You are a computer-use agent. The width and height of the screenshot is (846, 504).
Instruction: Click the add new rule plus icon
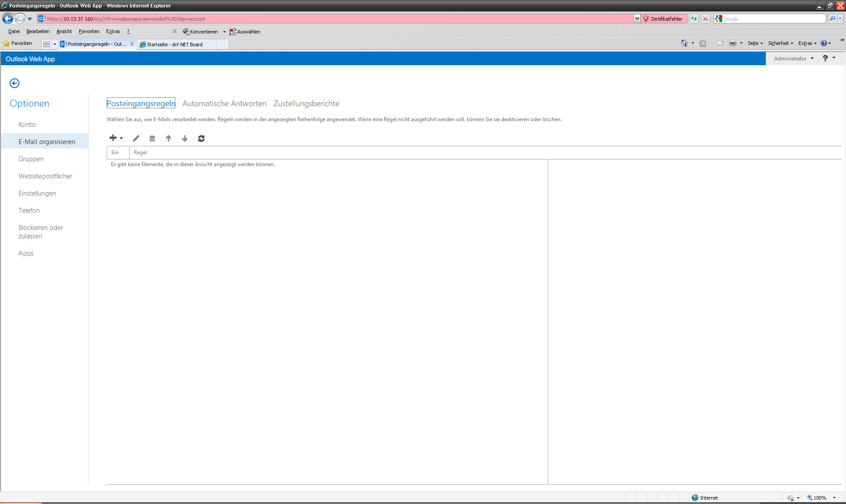113,138
